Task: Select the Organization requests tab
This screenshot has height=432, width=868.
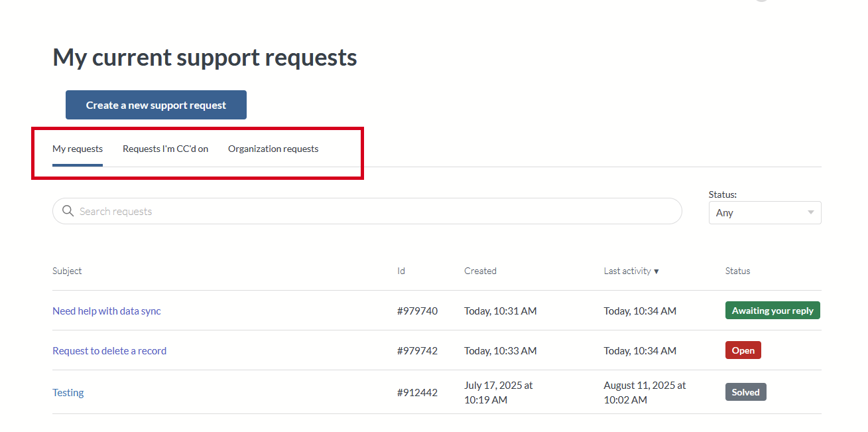Action: [x=273, y=149]
